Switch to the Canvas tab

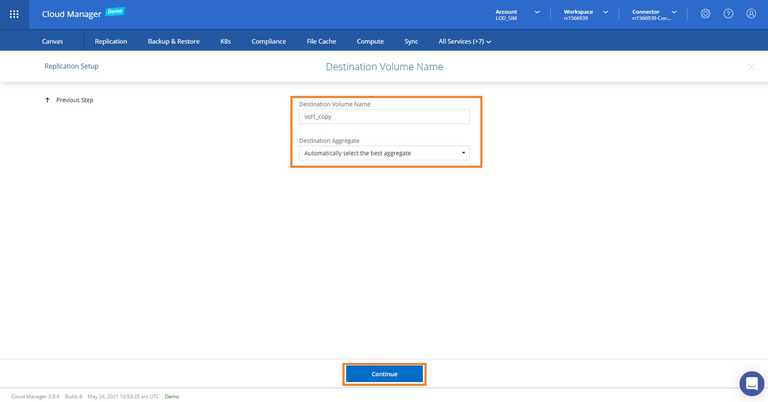[53, 41]
